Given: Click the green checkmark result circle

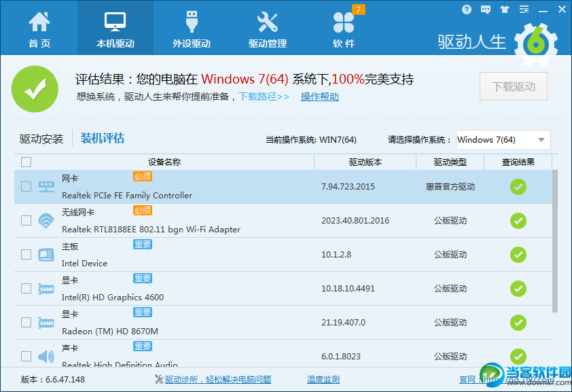Looking at the screenshot, I should [35, 89].
